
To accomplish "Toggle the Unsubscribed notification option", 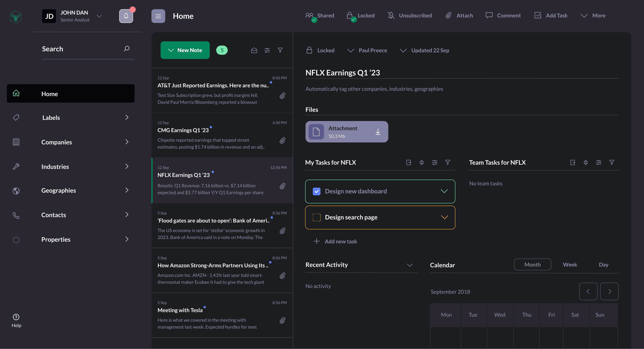I will [410, 16].
